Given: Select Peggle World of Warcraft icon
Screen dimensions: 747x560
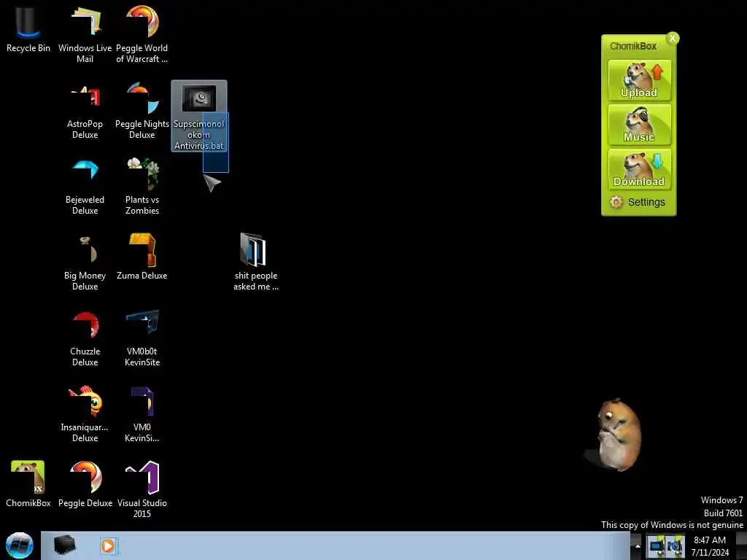Looking at the screenshot, I should (x=142, y=34).
